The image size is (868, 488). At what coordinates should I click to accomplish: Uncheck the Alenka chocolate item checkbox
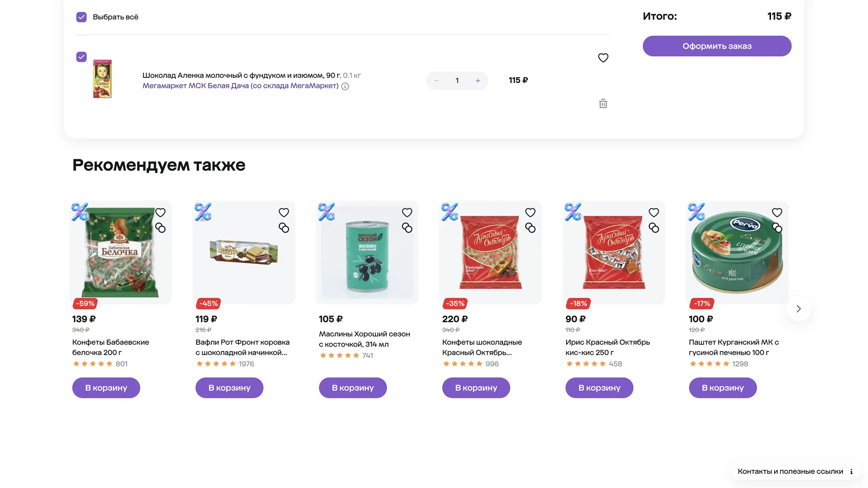coord(82,57)
